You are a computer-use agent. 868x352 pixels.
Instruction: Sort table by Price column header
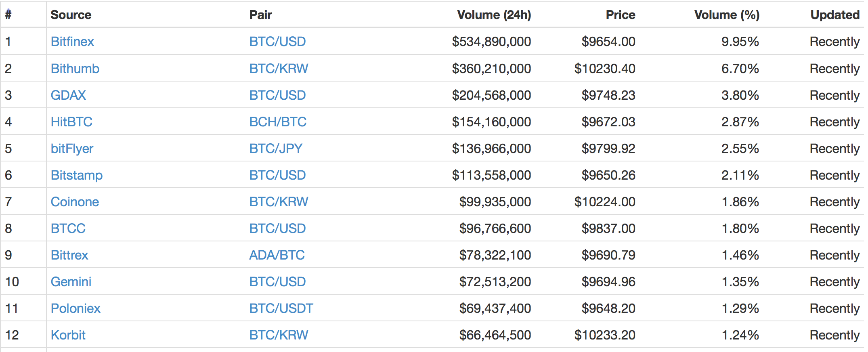(620, 15)
